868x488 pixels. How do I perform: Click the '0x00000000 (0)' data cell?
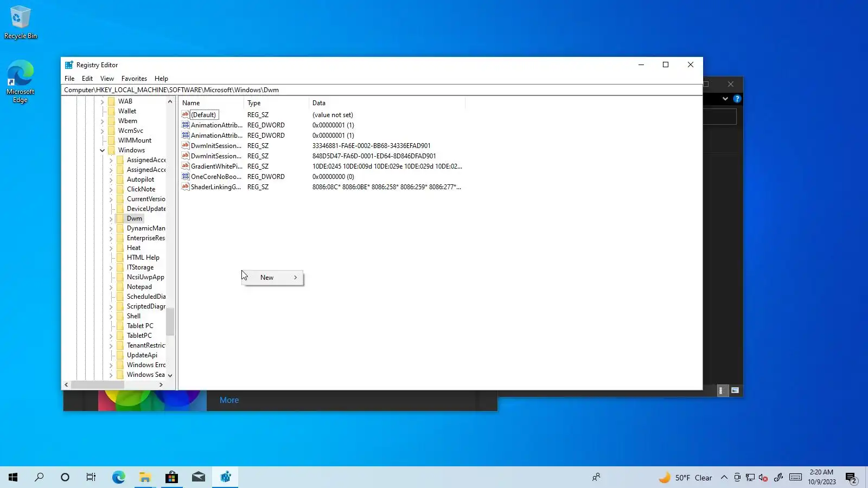point(333,177)
